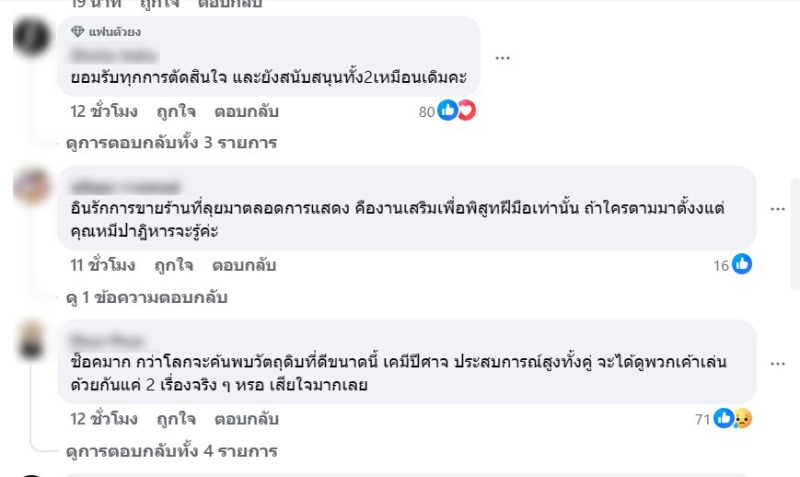Open the three-dot menu beside the first comment
This screenshot has width=800, height=477.
(503, 57)
